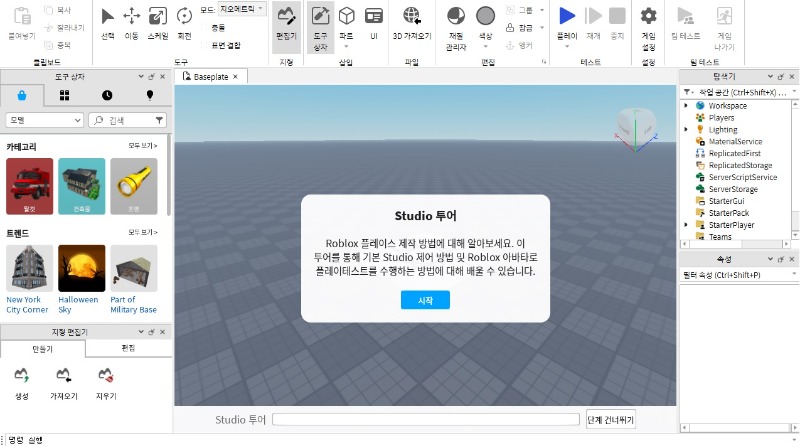Open the 플레이 dropdown arrow
Screen dimensions: 800x446
(567, 47)
